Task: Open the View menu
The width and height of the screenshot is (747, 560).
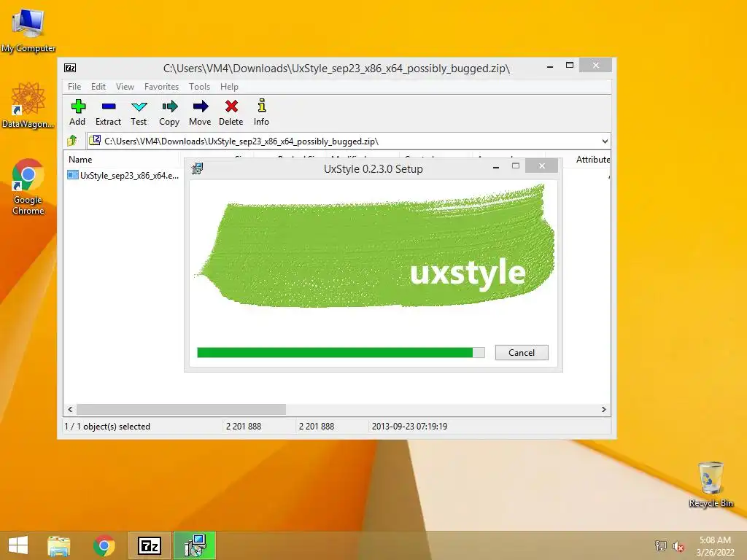Action: click(125, 87)
